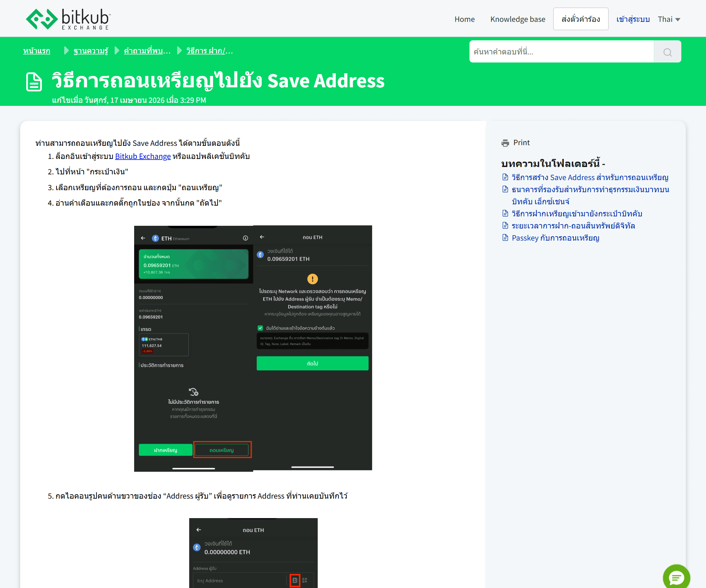Go to ฐานความรู้ breadcrumb
The image size is (706, 588).
tap(91, 51)
